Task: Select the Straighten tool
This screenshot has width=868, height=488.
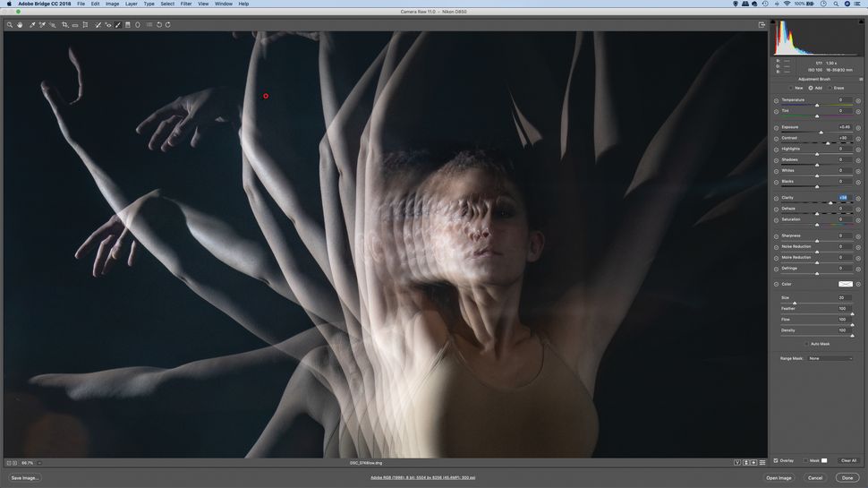Action: (x=75, y=25)
